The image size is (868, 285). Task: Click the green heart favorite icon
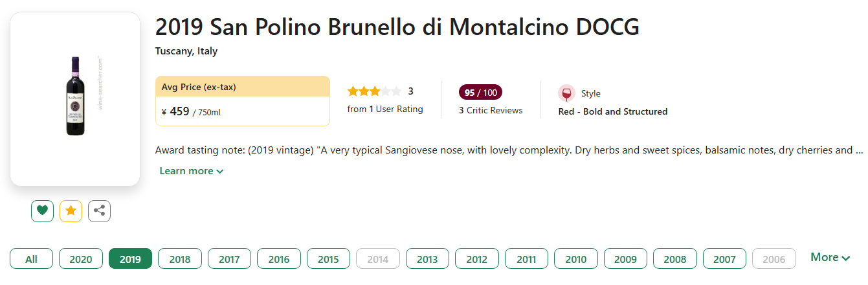(42, 211)
